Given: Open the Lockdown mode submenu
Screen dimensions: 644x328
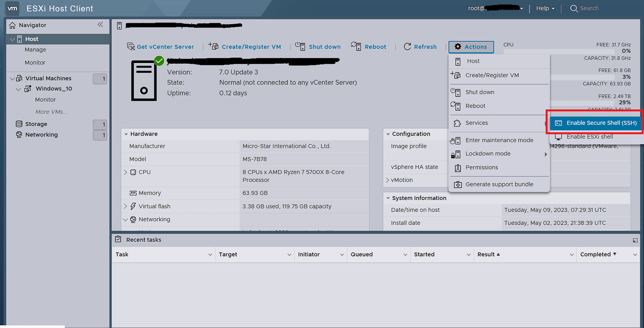Looking at the screenshot, I should (499, 154).
